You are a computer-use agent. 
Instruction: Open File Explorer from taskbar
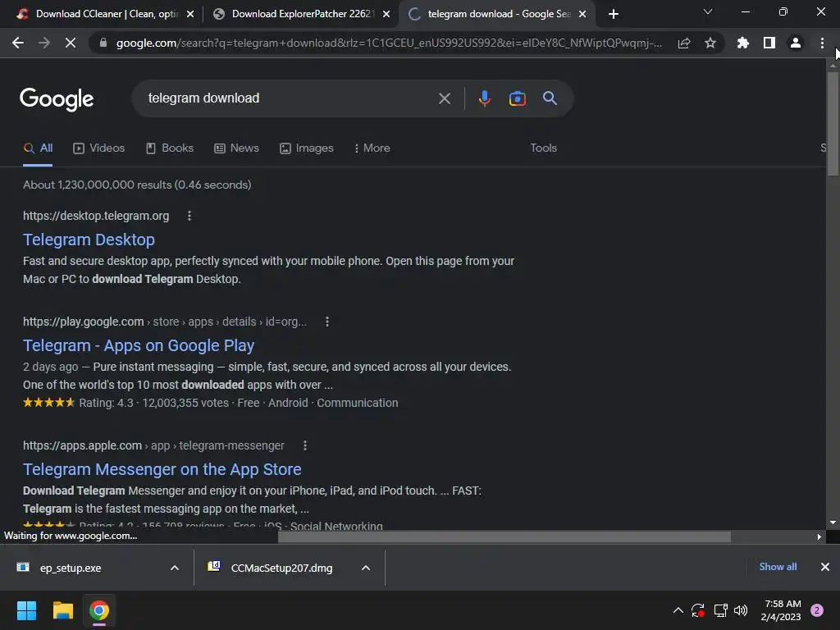[x=62, y=610]
